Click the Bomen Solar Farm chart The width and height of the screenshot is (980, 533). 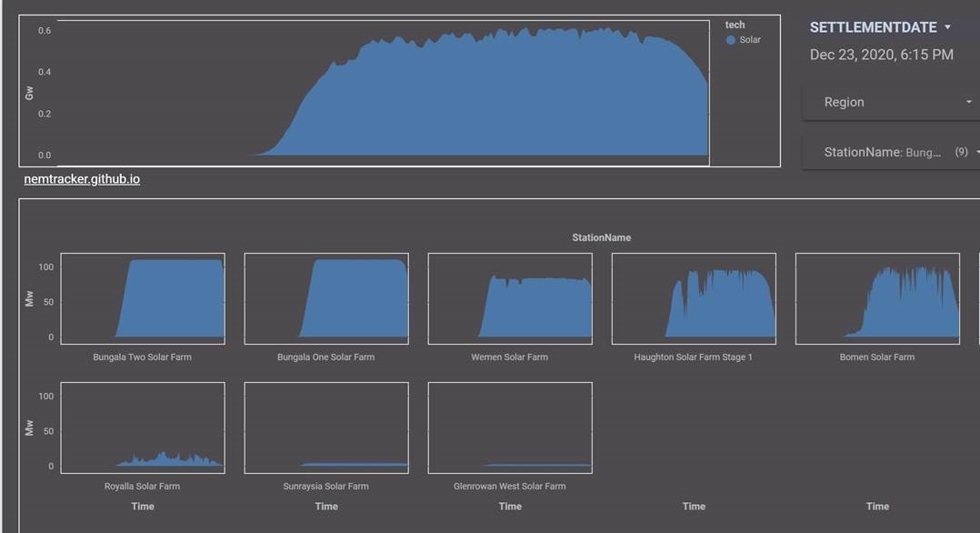[877, 298]
